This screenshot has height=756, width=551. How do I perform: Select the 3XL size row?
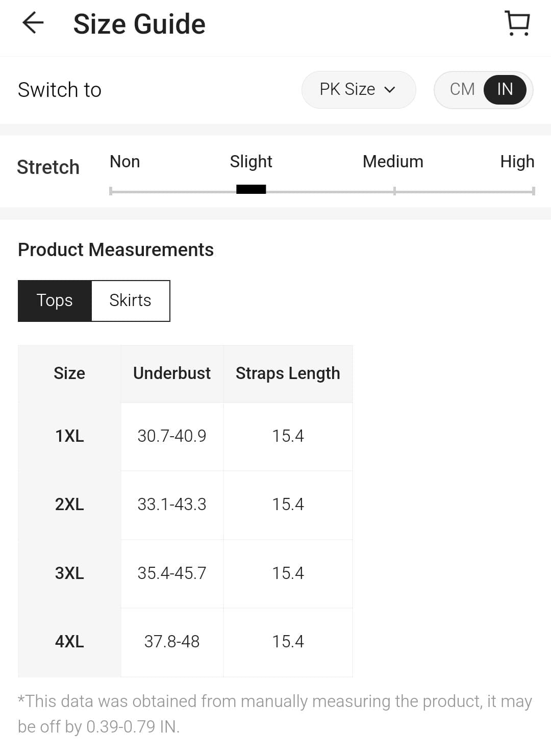coord(69,573)
